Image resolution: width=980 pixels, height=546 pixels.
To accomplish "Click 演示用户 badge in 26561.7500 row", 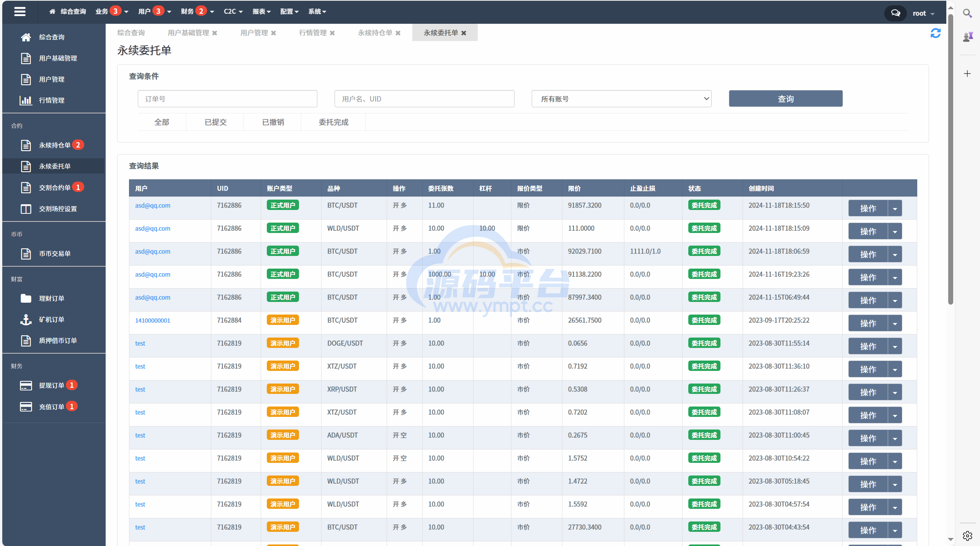I will [x=283, y=320].
